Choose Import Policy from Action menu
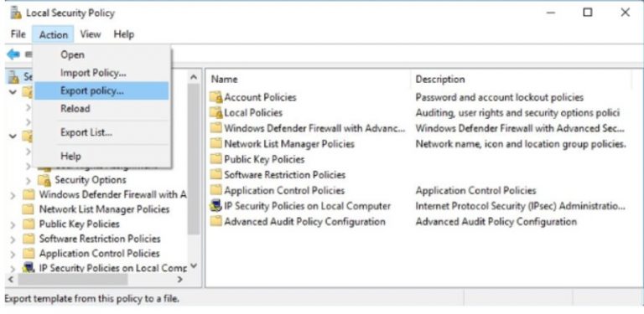Image resolution: width=644 pixels, height=314 pixels. pyautogui.click(x=101, y=73)
